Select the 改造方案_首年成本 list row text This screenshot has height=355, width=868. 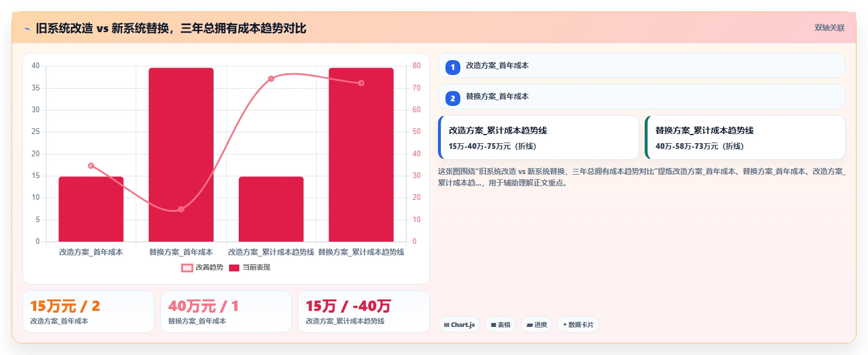point(497,65)
